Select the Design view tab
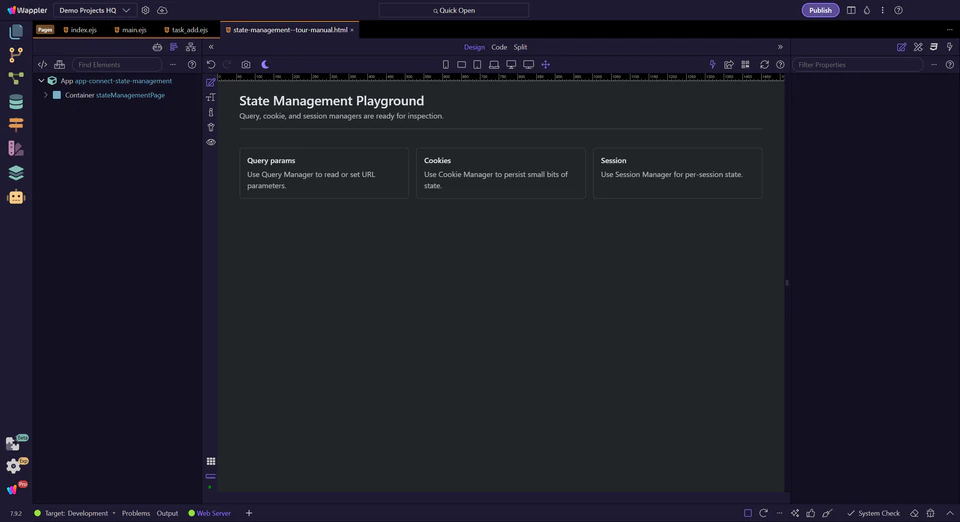 tap(474, 47)
